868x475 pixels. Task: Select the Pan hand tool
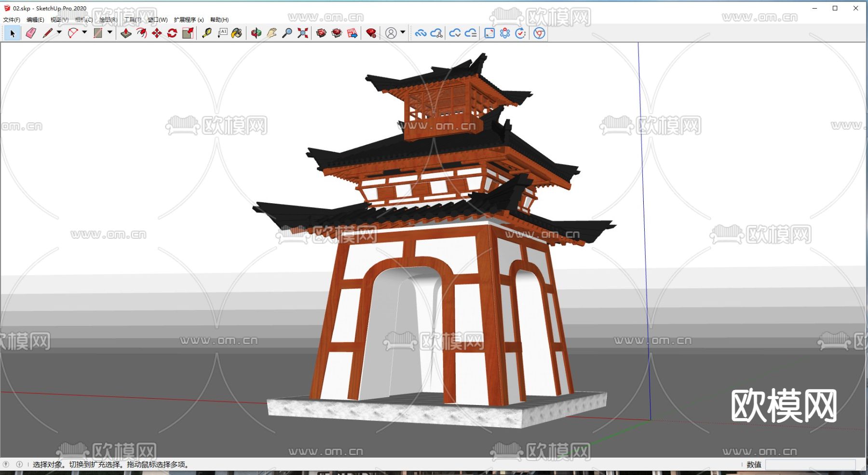[271, 33]
